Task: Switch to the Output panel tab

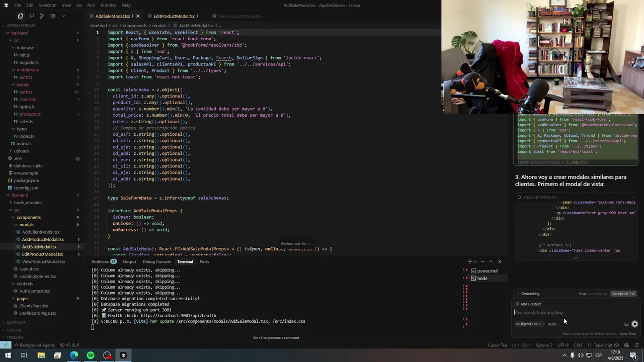Action: pos(129,261)
